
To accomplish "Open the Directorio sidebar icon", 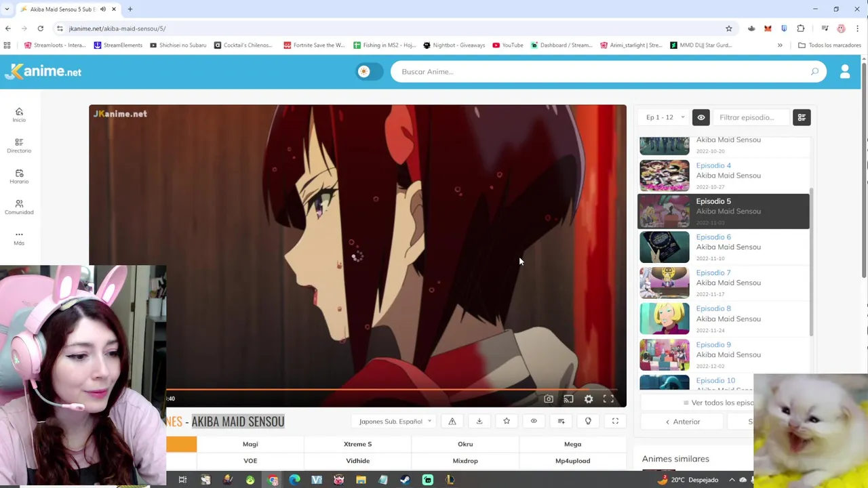I will coord(19,145).
